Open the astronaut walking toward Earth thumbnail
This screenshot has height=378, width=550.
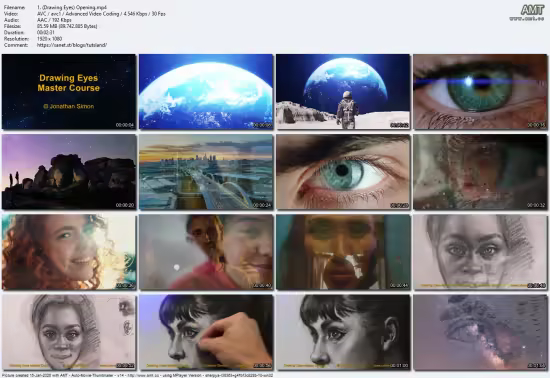(x=343, y=92)
